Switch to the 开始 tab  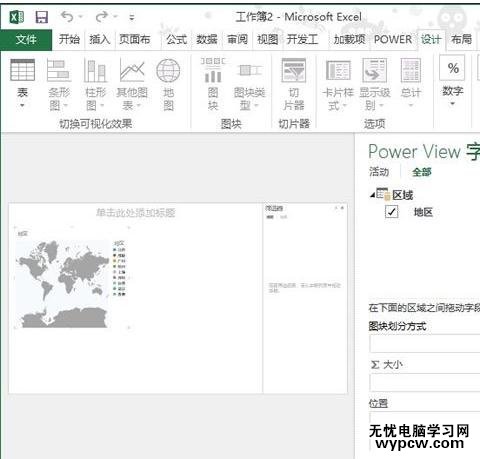point(69,40)
